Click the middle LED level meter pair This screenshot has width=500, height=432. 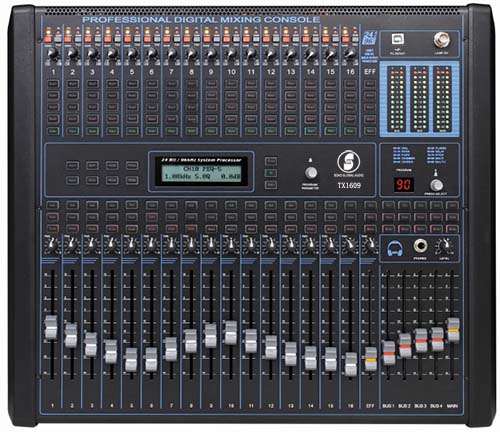[419, 99]
